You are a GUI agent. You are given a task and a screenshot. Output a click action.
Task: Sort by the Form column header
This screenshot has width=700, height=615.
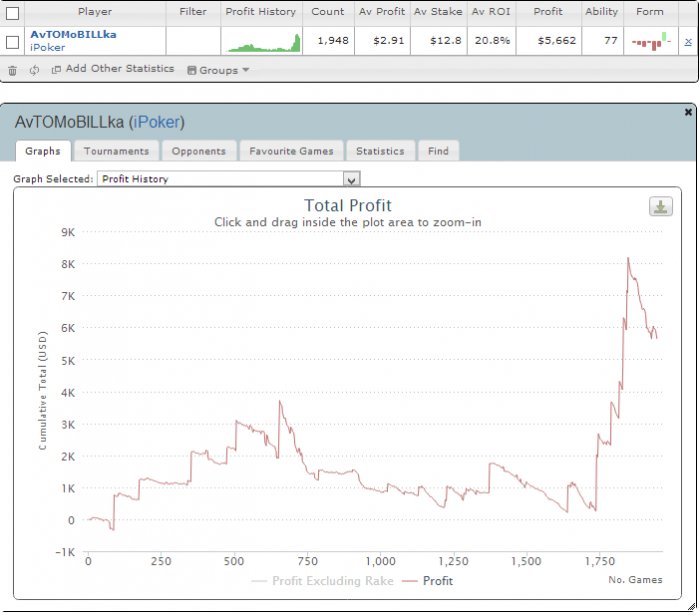tap(650, 12)
